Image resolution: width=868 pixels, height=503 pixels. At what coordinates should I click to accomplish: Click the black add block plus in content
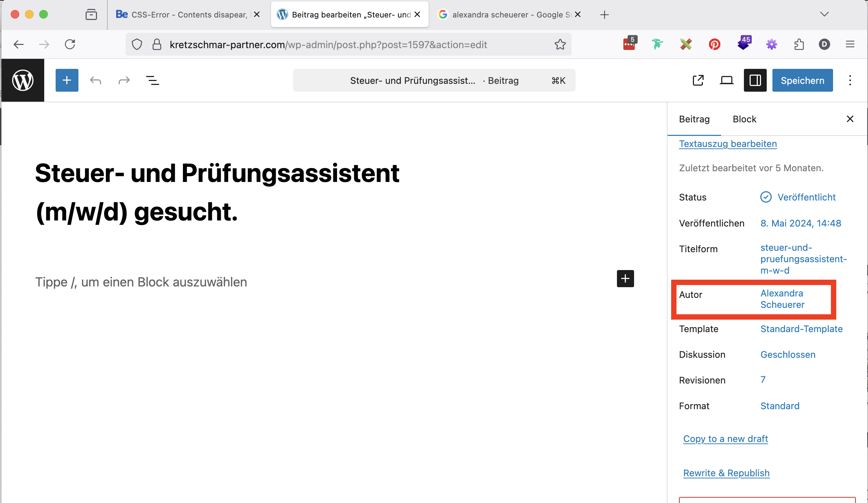click(625, 279)
